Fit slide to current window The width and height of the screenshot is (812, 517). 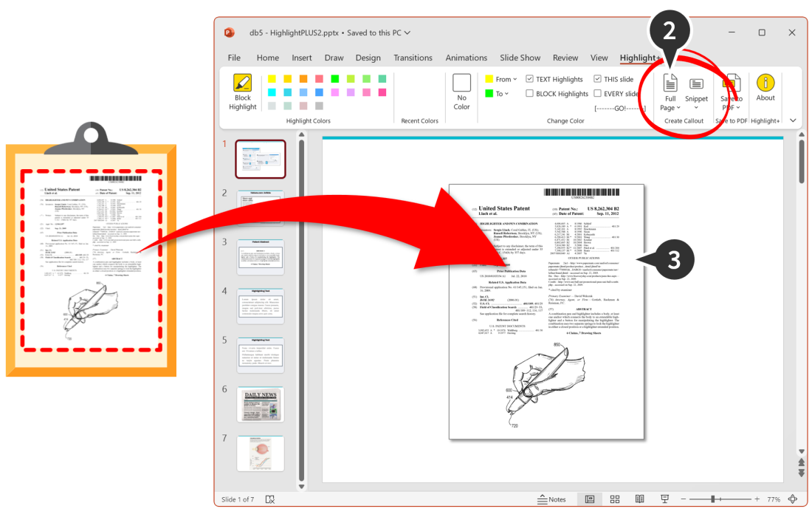click(793, 499)
